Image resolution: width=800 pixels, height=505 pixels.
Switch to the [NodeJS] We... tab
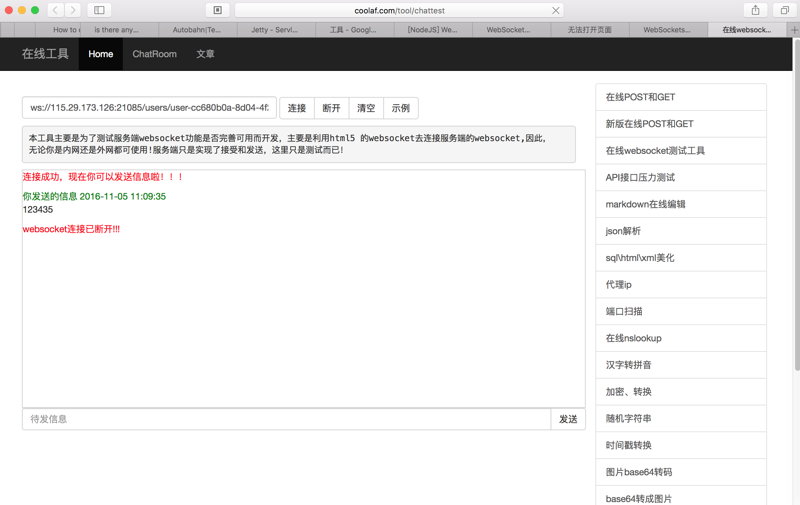[x=433, y=30]
